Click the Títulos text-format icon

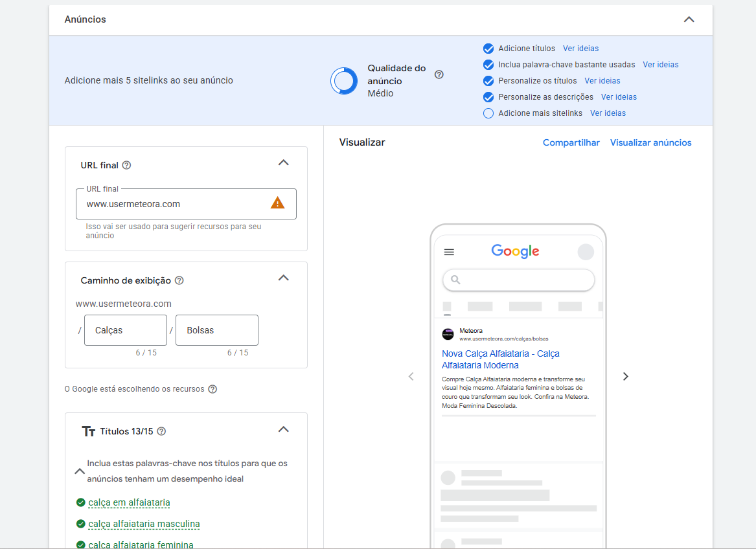point(88,431)
